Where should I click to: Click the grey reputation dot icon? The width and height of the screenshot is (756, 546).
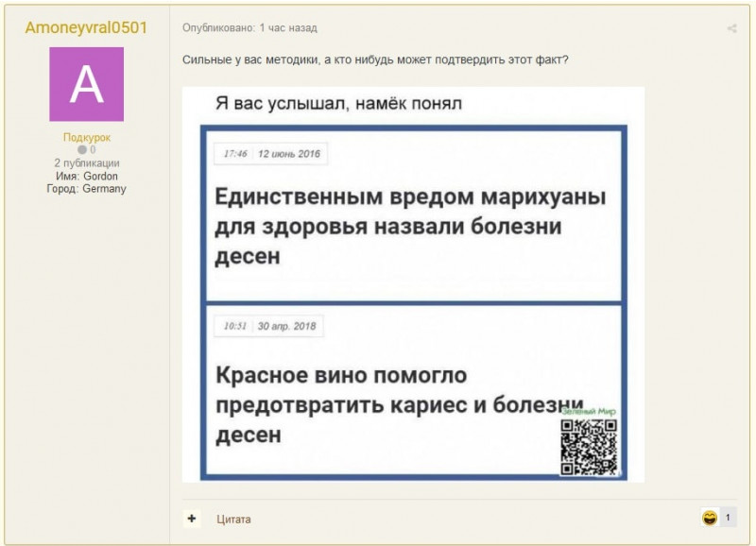(x=82, y=150)
